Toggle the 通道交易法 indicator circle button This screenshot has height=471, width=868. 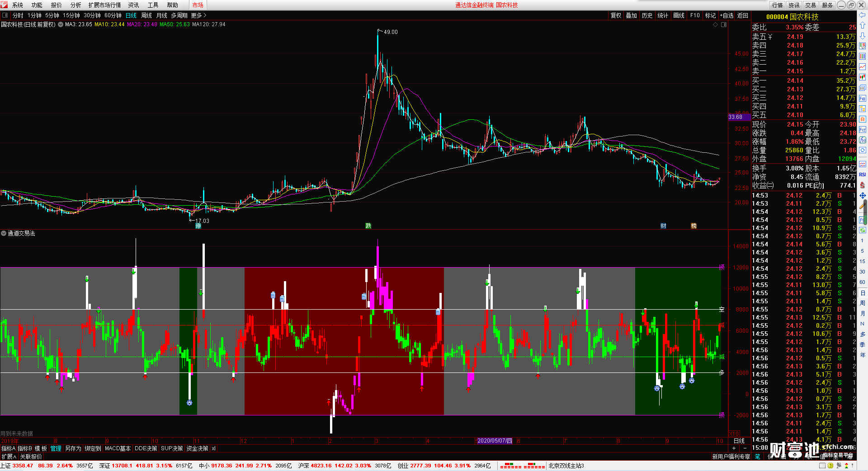[x=4, y=233]
